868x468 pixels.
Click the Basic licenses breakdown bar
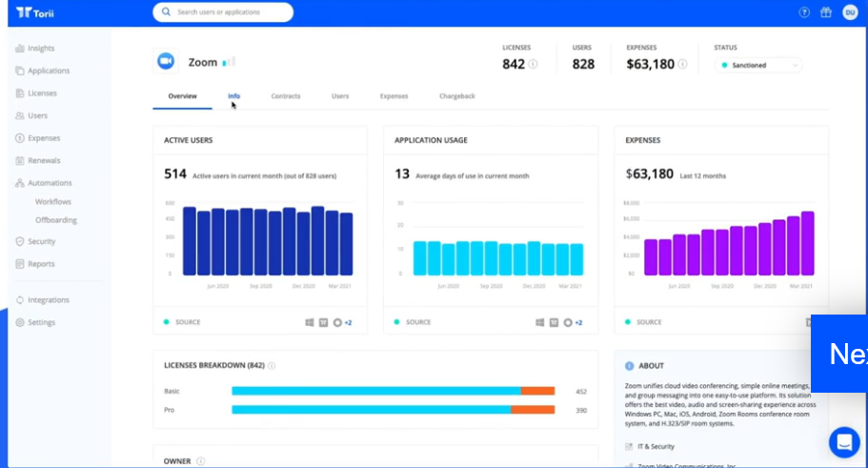(394, 391)
